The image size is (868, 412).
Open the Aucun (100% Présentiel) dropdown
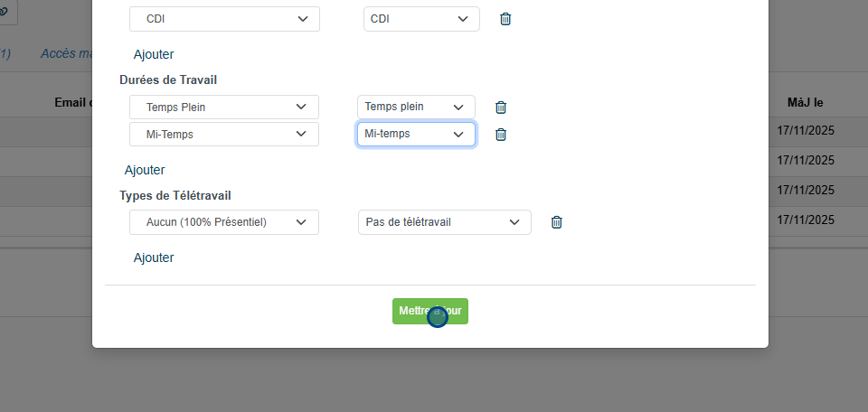tap(223, 222)
